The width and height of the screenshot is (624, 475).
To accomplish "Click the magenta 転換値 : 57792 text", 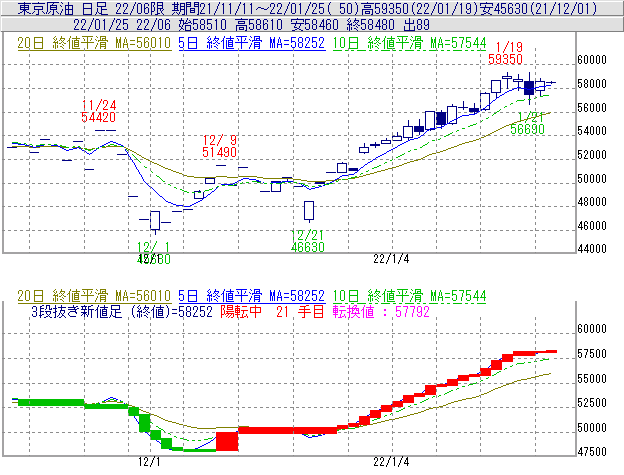I will 381,311.
